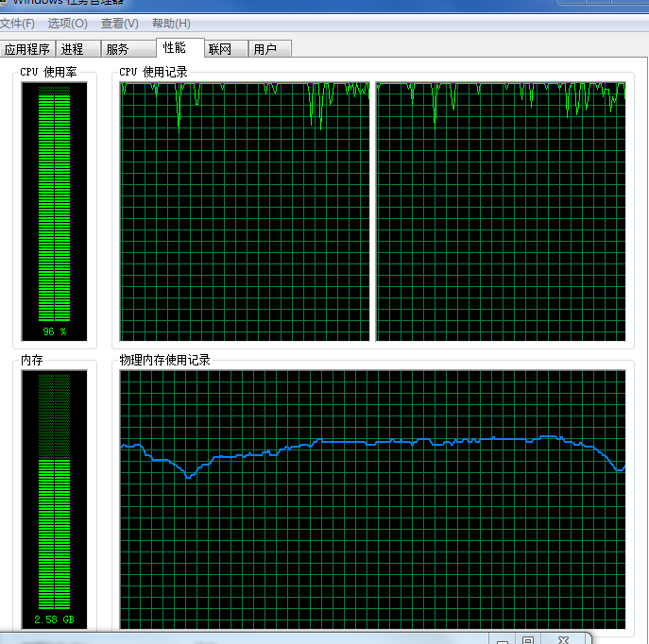
Task: Maximize the window at the bottom edge
Action: [x=529, y=639]
